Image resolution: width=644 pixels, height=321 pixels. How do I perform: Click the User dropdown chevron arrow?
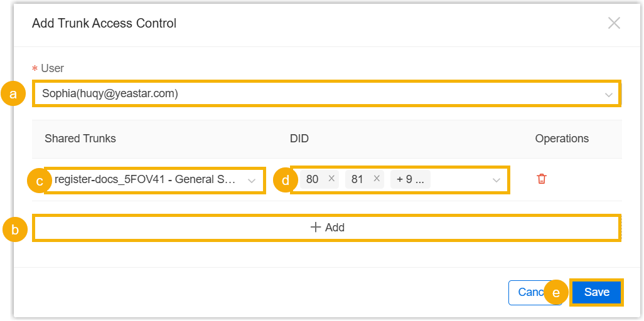pos(608,95)
